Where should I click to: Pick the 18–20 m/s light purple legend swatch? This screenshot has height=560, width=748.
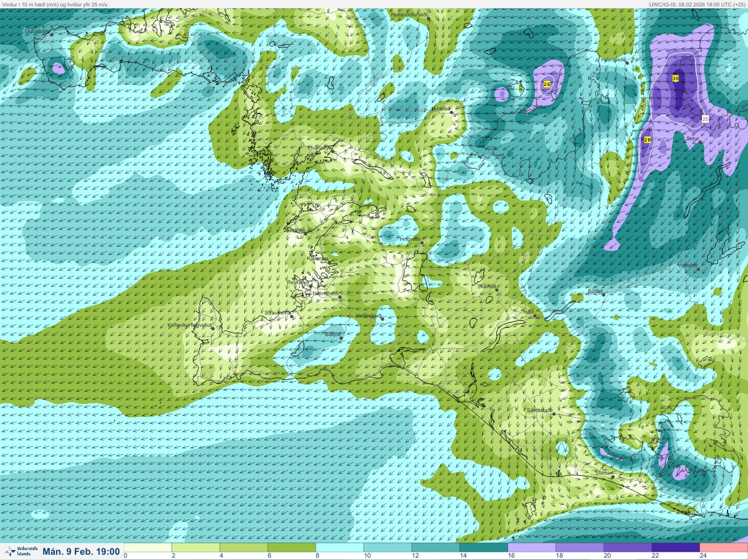(579, 548)
